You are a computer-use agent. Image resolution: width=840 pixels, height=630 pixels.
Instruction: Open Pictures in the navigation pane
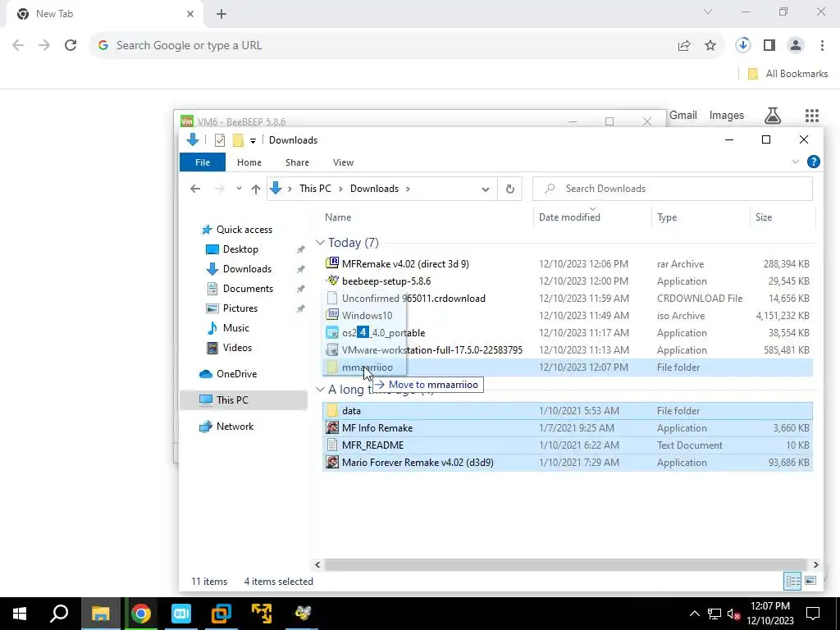(240, 308)
